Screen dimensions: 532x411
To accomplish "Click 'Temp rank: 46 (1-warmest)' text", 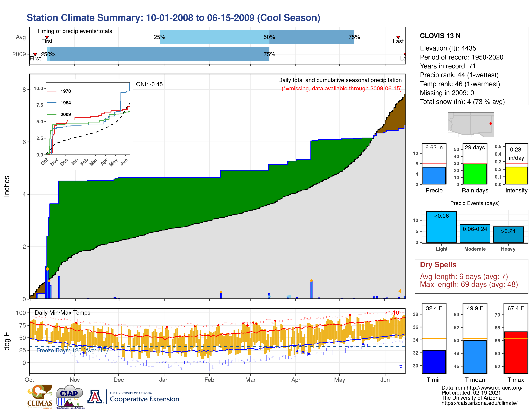I will (x=460, y=84).
